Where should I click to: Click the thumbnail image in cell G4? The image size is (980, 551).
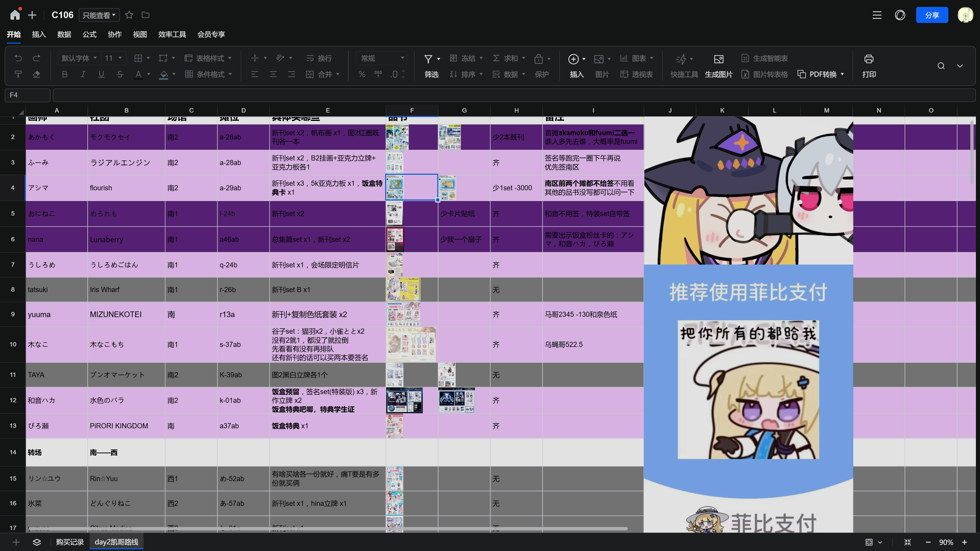point(447,187)
